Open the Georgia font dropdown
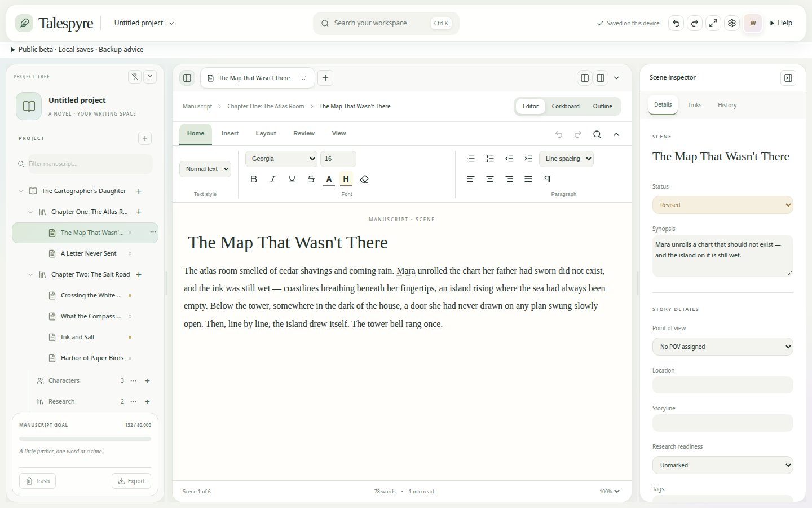 pos(281,159)
